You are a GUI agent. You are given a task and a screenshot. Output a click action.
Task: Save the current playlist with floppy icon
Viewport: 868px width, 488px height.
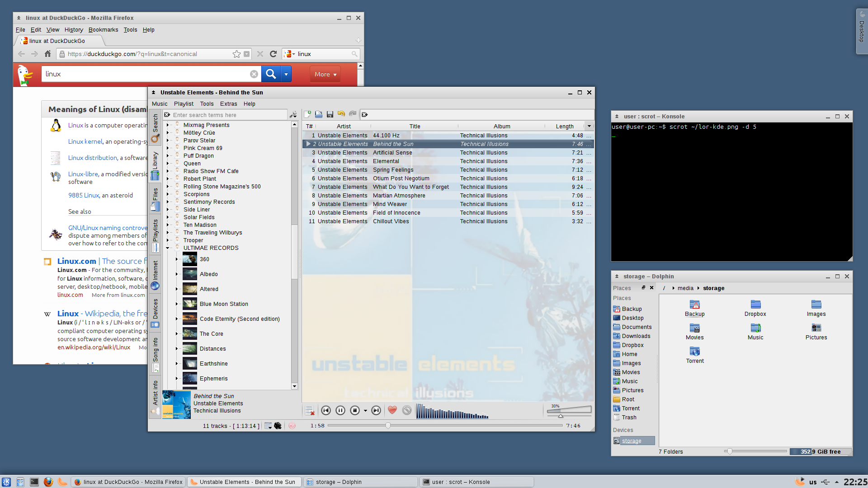point(330,114)
